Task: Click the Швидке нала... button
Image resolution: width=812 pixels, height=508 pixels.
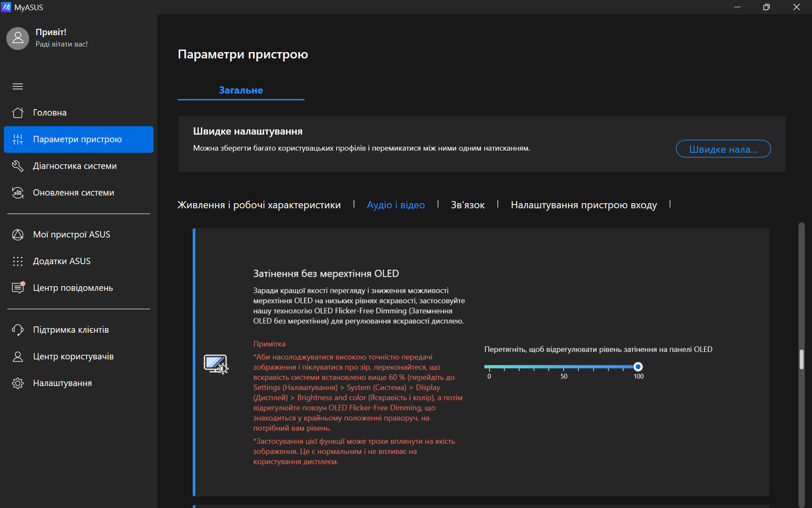Action: (723, 149)
